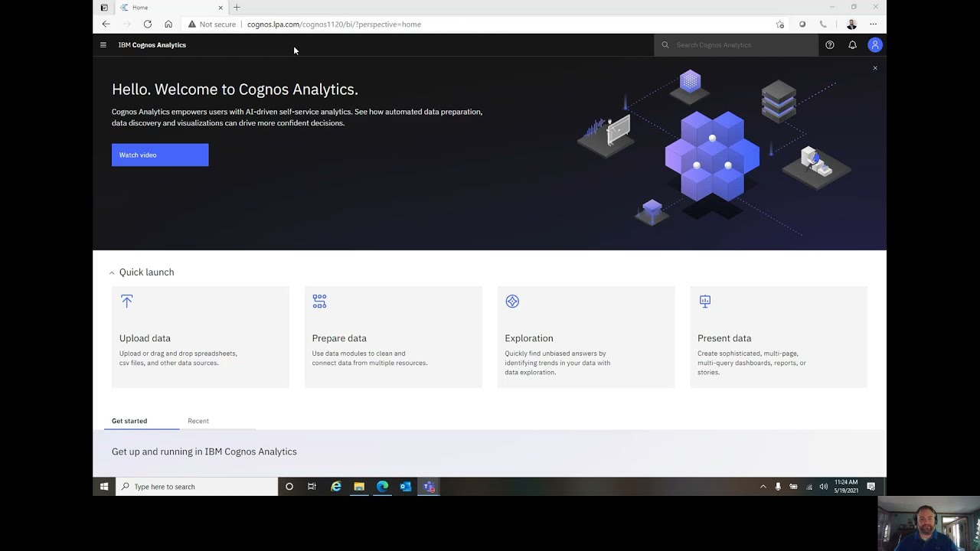The image size is (980, 551).
Task: Open the Prepare data card
Action: (x=394, y=337)
